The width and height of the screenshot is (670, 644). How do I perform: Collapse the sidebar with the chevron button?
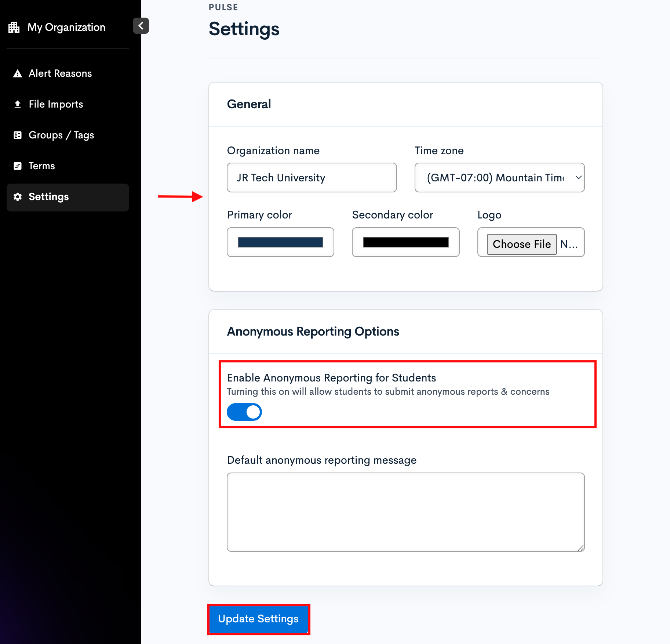pos(141,26)
